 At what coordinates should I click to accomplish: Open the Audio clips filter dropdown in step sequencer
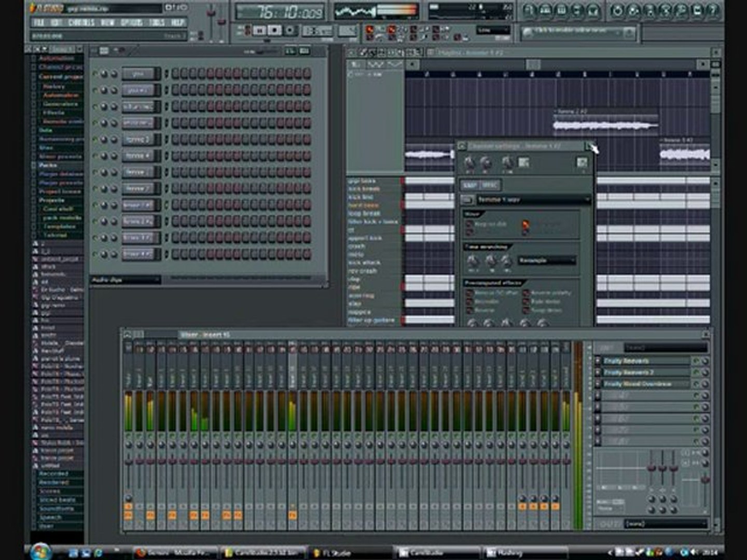pos(126,280)
